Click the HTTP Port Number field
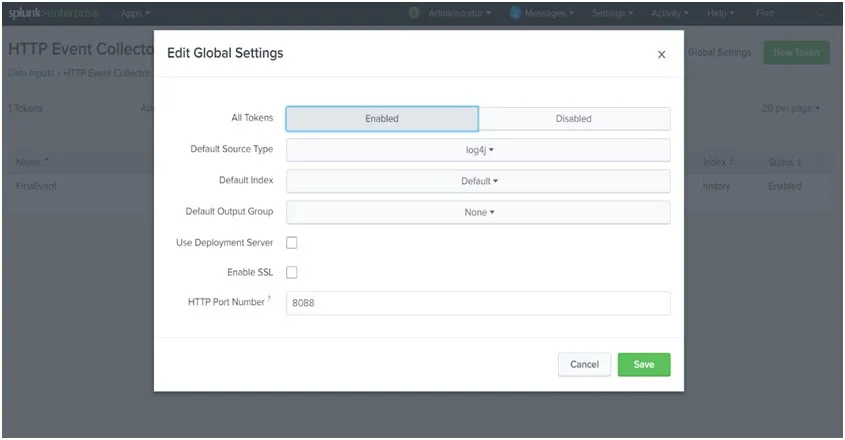Screen dimensions: 845x440 click(478, 303)
